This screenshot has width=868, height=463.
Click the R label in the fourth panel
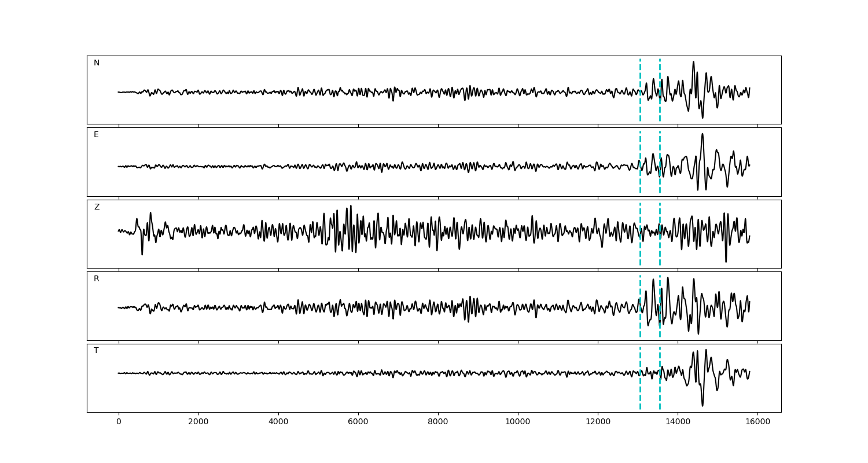pyautogui.click(x=96, y=279)
